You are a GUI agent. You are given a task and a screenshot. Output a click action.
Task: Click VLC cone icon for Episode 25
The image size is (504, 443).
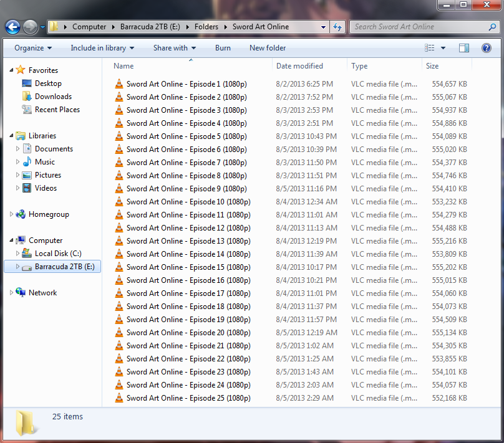click(x=119, y=398)
